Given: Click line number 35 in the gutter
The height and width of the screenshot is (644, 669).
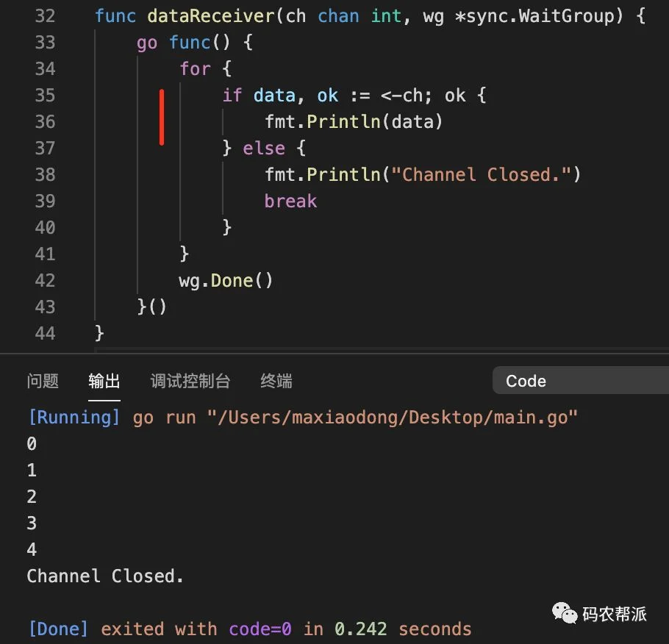Looking at the screenshot, I should click(x=45, y=95).
